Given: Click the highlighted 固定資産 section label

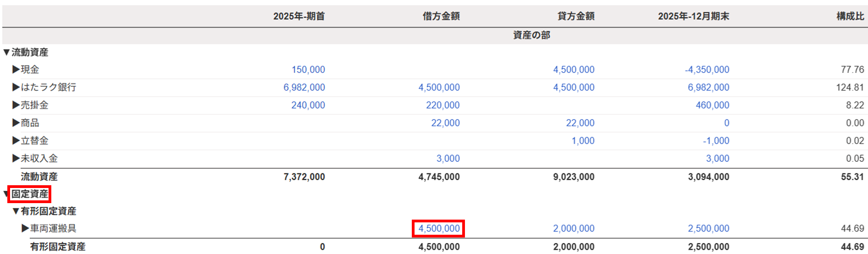Looking at the screenshot, I should point(30,194).
